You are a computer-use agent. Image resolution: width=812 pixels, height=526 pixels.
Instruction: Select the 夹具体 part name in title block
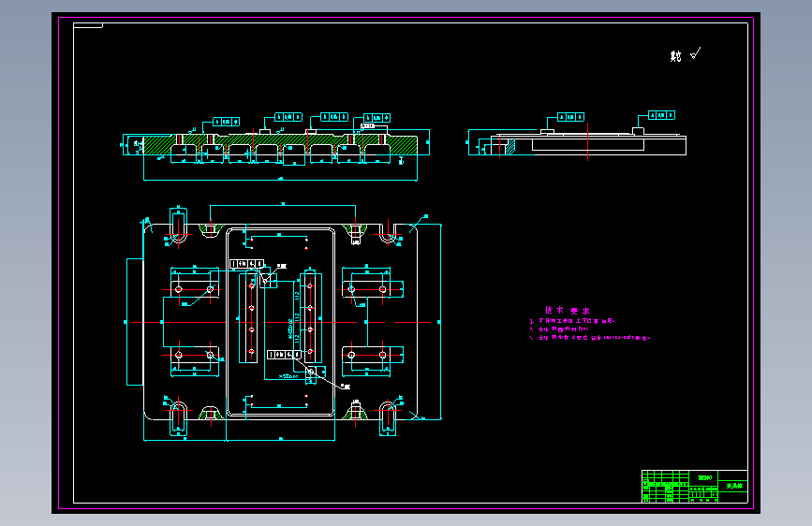(734, 486)
